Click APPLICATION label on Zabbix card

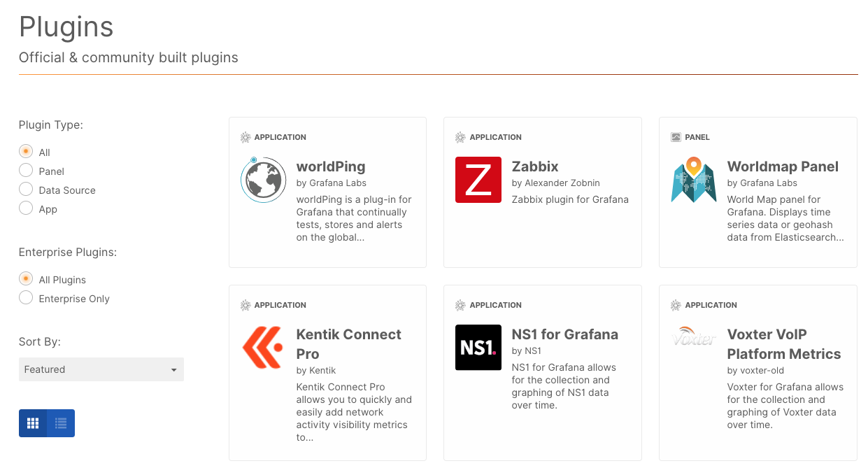pos(496,137)
